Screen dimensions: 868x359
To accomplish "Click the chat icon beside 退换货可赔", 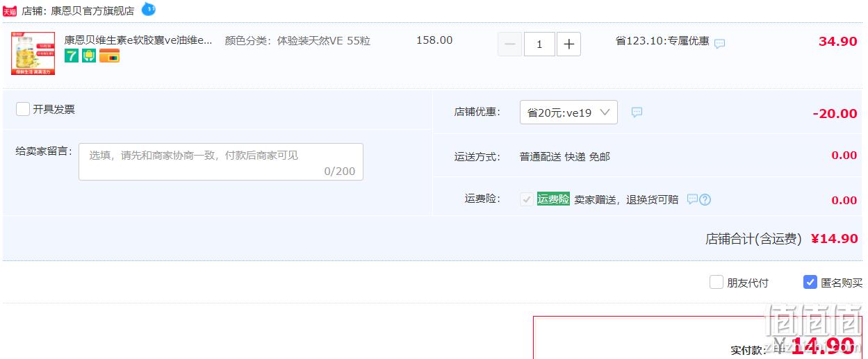I will coord(692,199).
